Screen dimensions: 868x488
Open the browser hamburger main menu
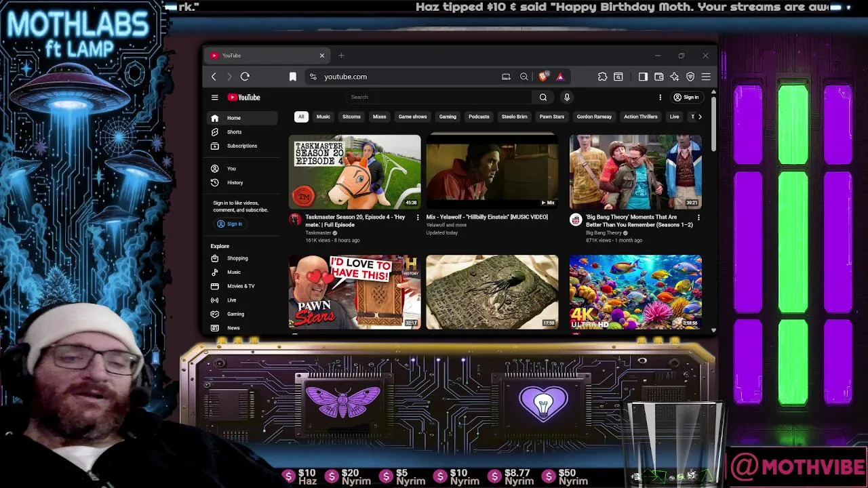(x=706, y=77)
